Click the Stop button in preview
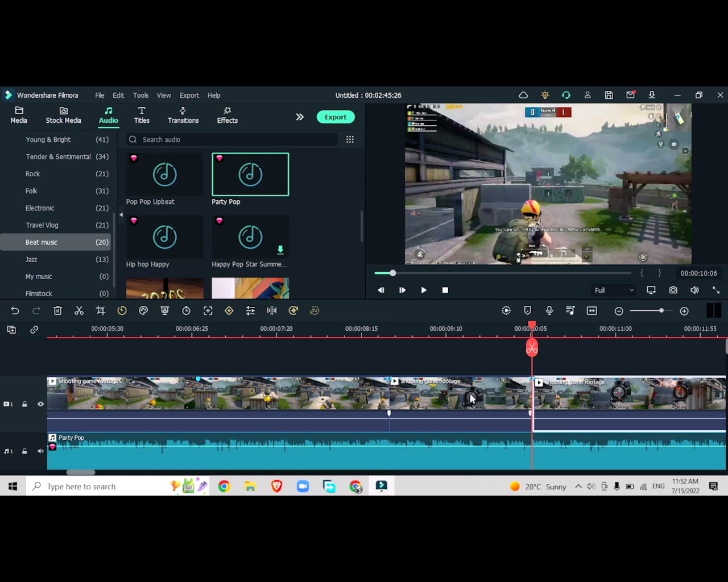 pos(445,290)
